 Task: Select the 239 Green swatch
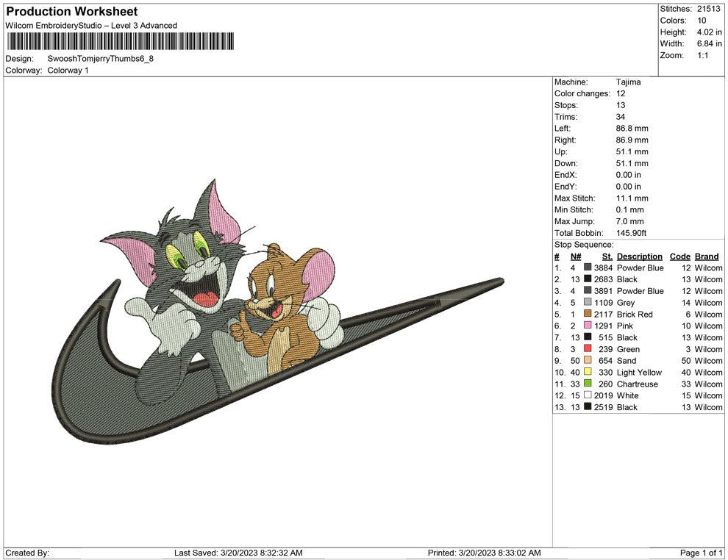tap(588, 348)
